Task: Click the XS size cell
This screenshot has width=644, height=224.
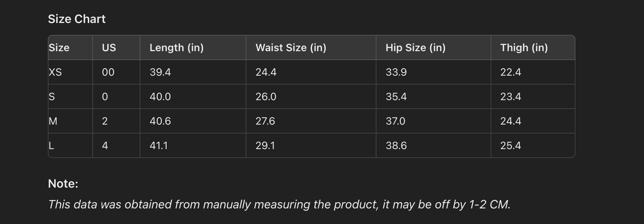Action: (55, 72)
